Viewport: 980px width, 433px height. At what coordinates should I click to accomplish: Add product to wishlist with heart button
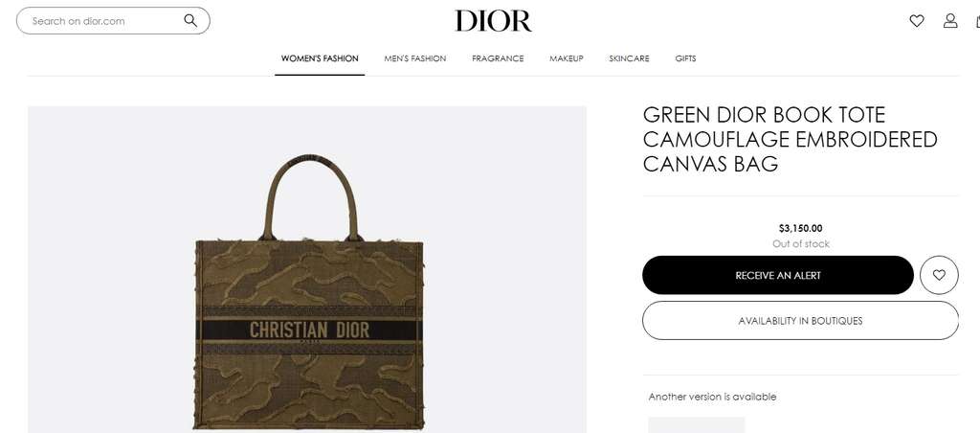(x=939, y=275)
